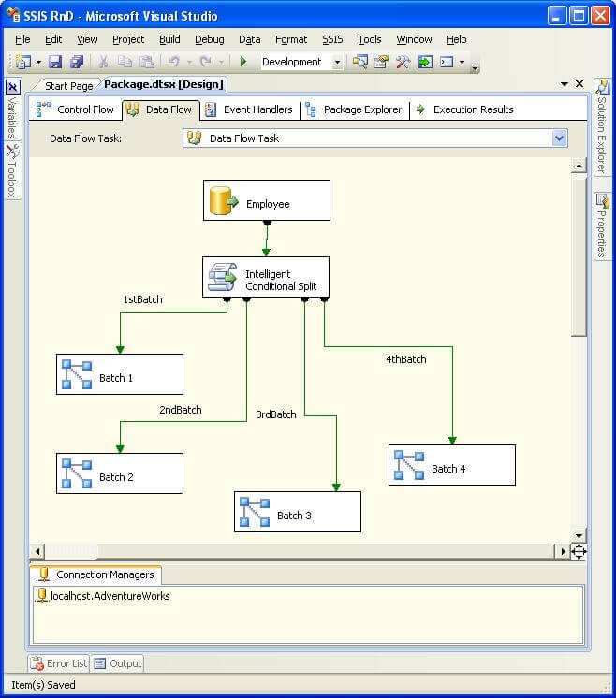The image size is (616, 698).
Task: Click the Undo toolbar icon
Action: click(x=174, y=62)
